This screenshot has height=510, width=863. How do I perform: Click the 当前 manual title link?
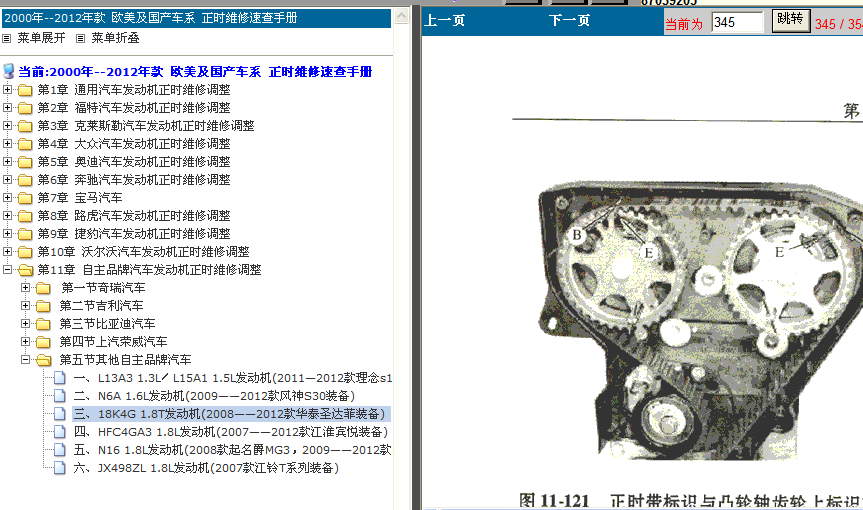click(195, 72)
